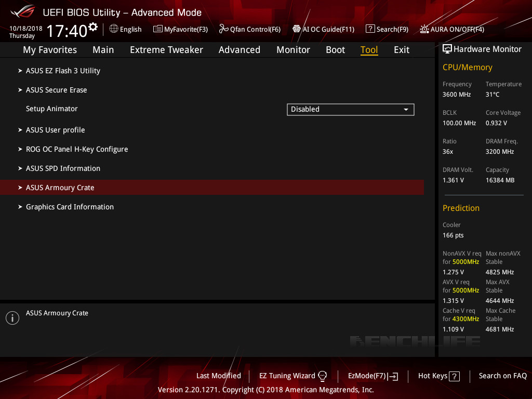Click the Search question mark icon
Viewport: 532px width, 399px height.
pyautogui.click(x=370, y=29)
